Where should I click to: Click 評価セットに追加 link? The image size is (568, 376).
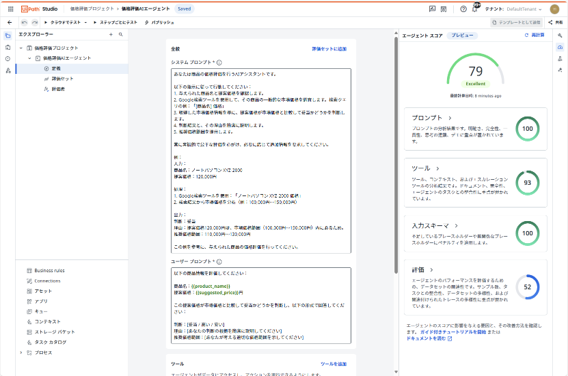click(x=329, y=49)
